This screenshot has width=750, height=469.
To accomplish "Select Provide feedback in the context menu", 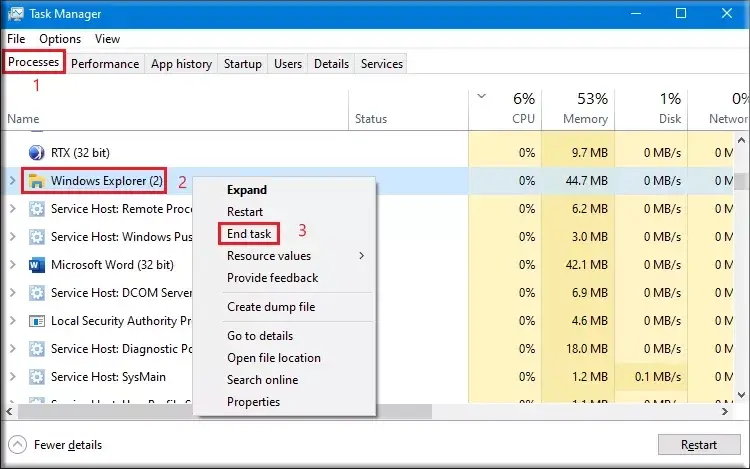I will pos(272,278).
